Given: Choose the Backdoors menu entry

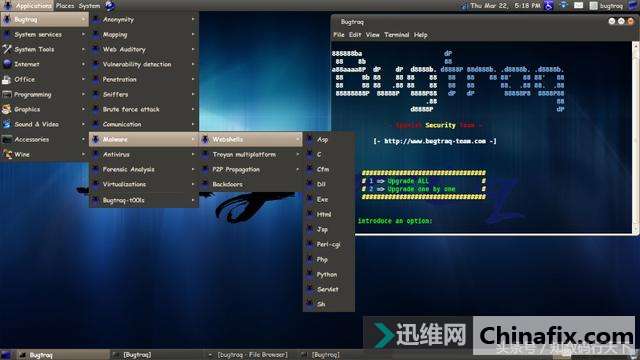Looking at the screenshot, I should click(251, 184).
